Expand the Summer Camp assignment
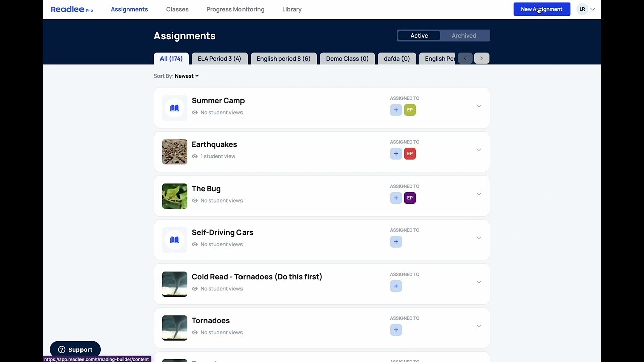Screen dimensions: 644x362 pyautogui.click(x=479, y=106)
